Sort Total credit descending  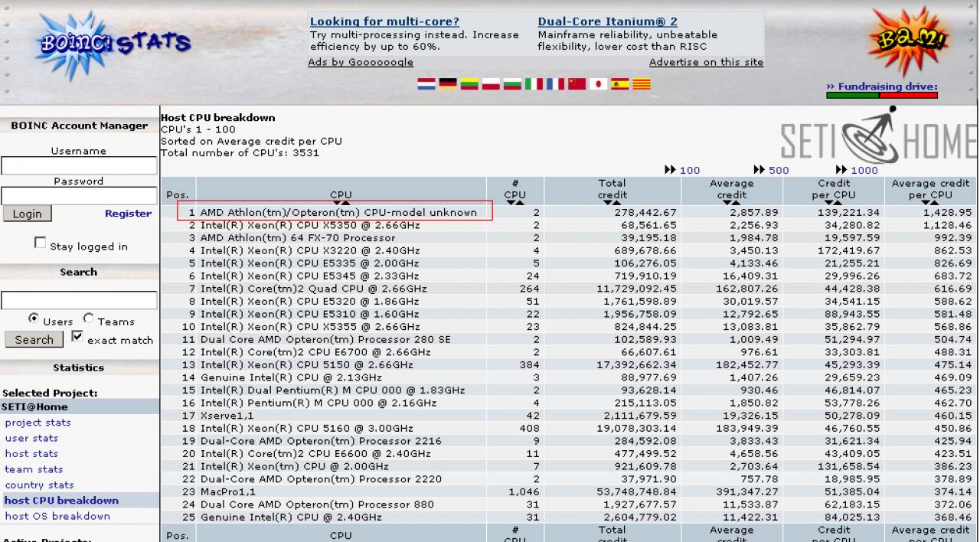pyautogui.click(x=607, y=203)
